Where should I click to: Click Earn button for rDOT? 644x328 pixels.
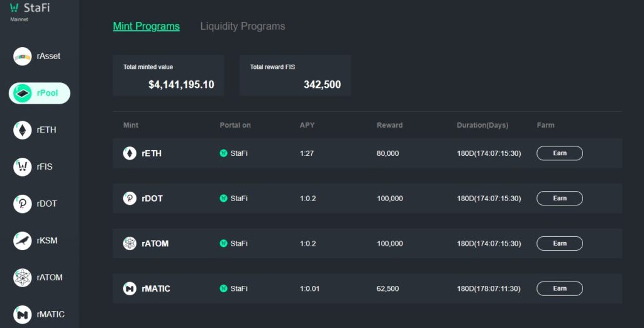click(x=559, y=199)
